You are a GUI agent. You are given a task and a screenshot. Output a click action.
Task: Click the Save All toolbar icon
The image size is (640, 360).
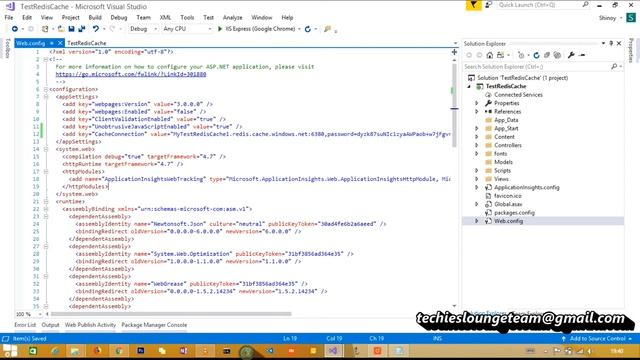pyautogui.click(x=82, y=29)
